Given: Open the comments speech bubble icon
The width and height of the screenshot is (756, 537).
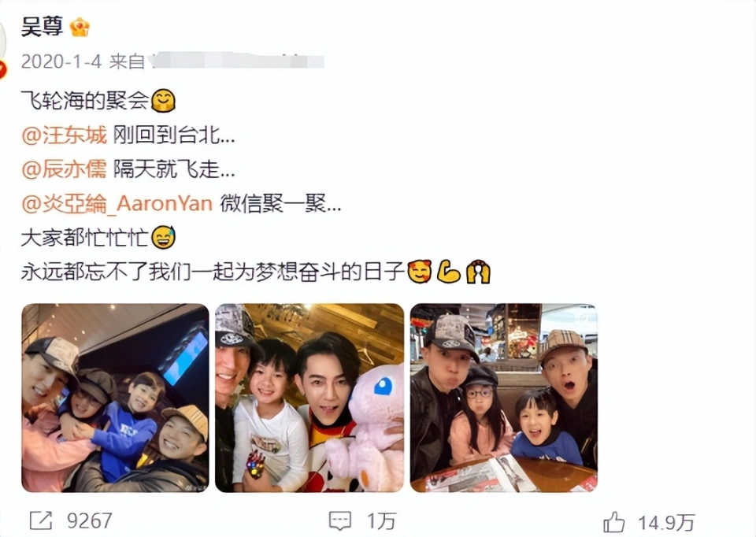Looking at the screenshot, I should (340, 521).
